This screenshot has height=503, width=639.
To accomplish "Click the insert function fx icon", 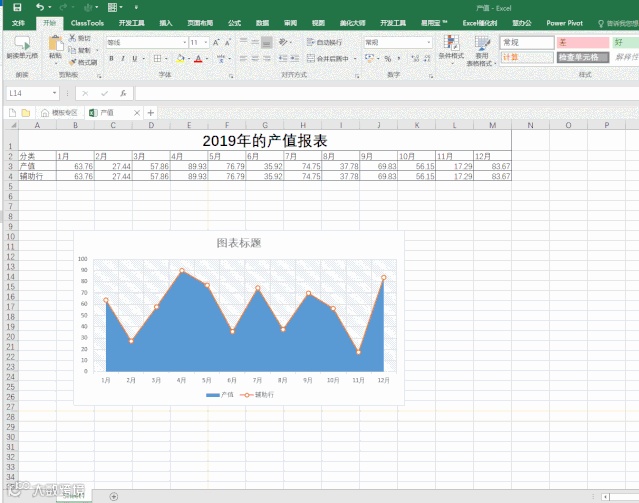I will [x=123, y=93].
